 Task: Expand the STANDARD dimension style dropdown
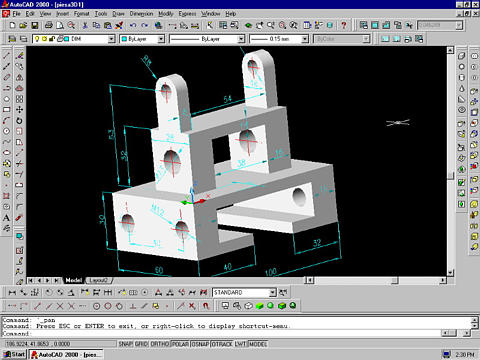coord(273,293)
